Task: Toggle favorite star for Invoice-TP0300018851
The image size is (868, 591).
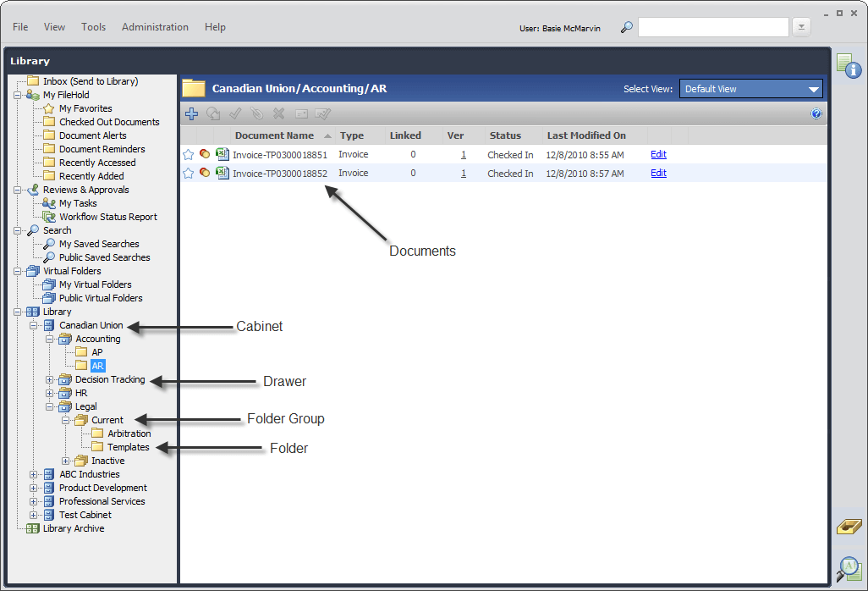Action: tap(188, 155)
